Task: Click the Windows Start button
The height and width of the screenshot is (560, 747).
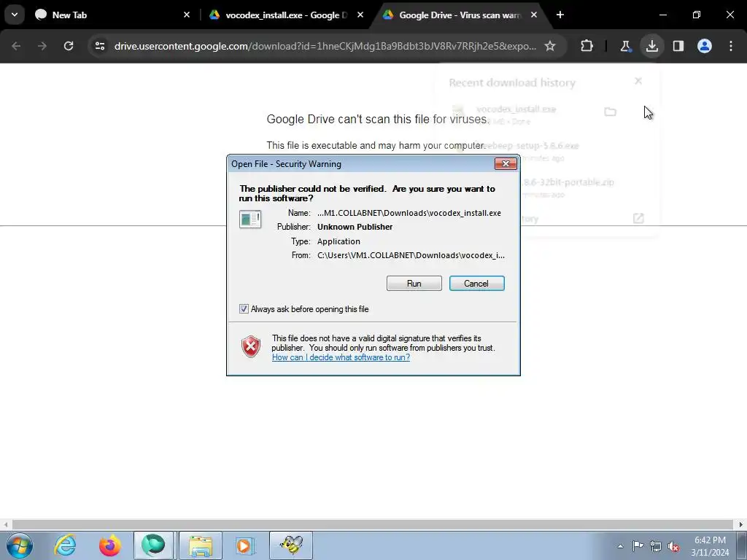Action: 20,545
